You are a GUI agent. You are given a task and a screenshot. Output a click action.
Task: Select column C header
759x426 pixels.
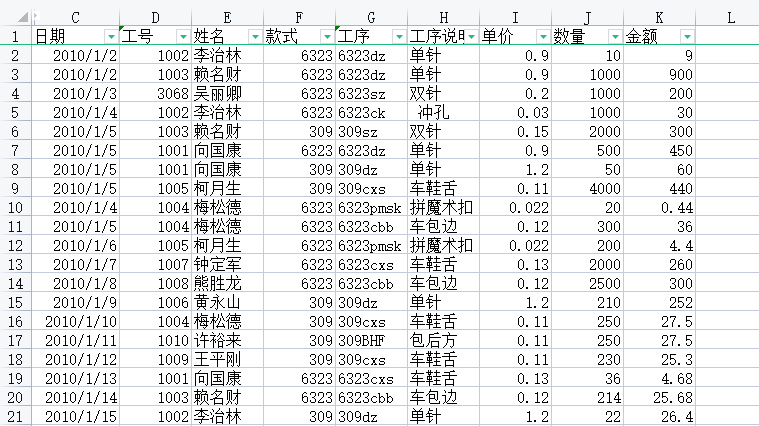click(76, 17)
